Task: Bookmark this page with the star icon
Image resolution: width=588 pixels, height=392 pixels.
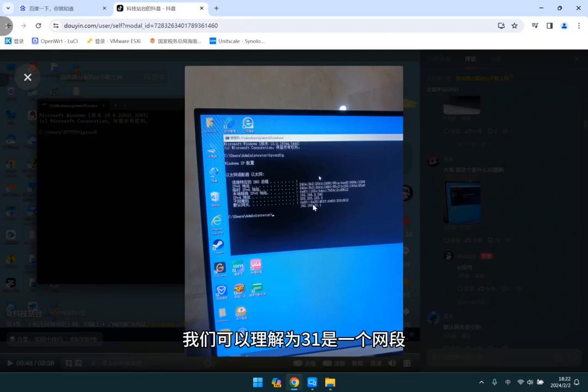Action: [514, 26]
